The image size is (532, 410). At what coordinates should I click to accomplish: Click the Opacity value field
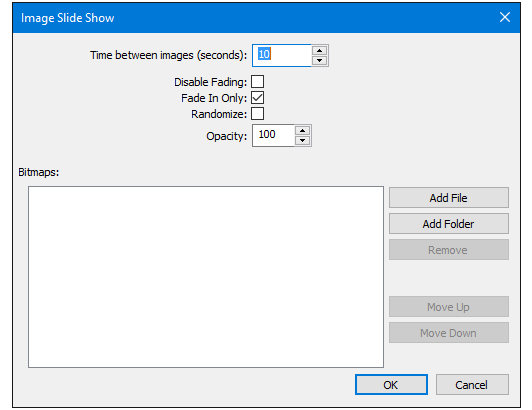273,135
